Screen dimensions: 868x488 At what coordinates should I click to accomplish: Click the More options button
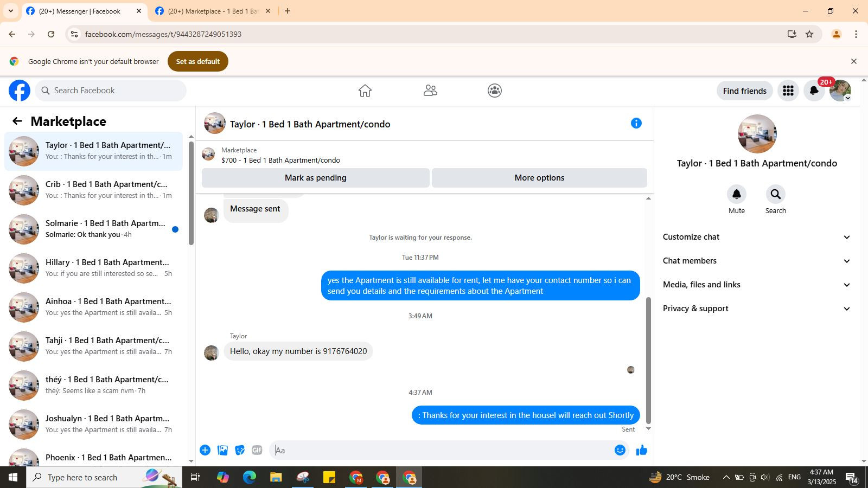pyautogui.click(x=539, y=178)
